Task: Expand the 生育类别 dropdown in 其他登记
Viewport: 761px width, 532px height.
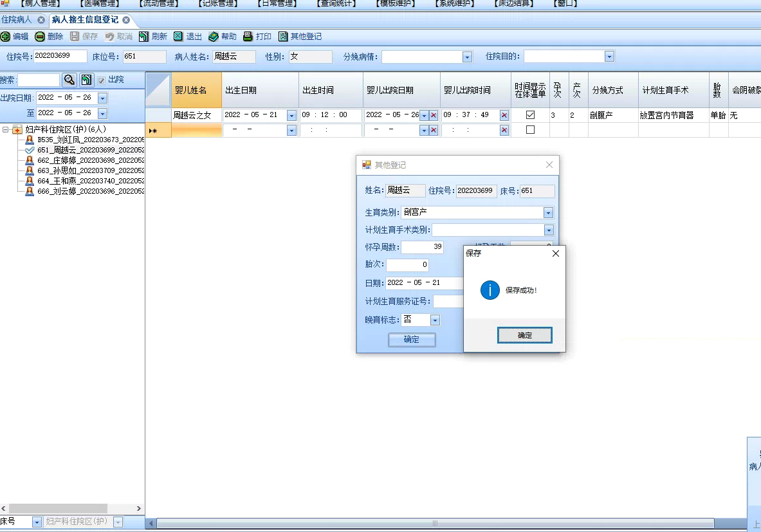Action: pos(549,212)
